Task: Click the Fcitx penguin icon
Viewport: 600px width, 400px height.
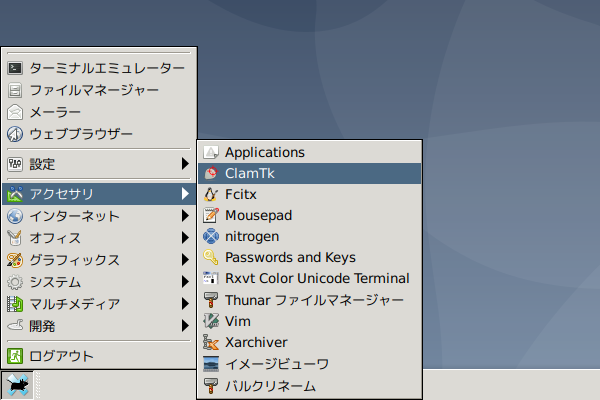Action: pos(211,194)
